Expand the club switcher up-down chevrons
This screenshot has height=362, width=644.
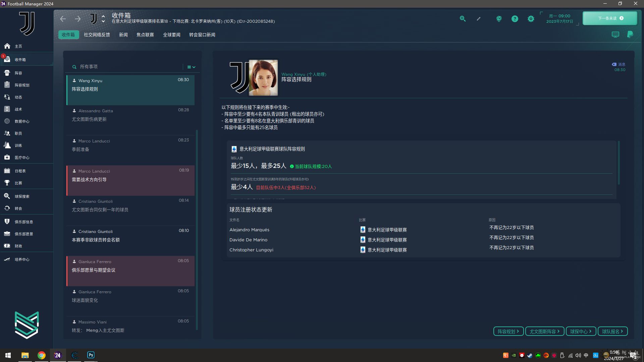pos(103,19)
